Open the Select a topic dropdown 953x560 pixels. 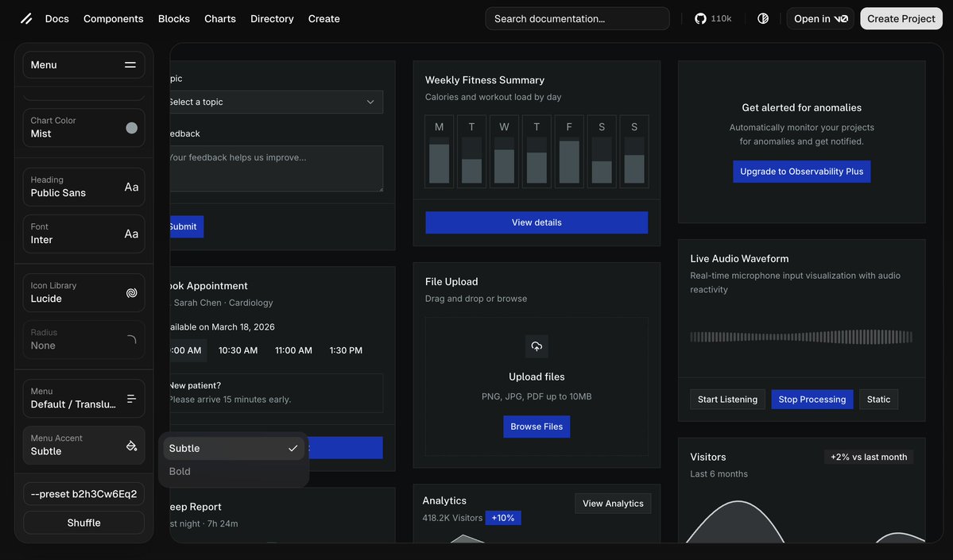[275, 102]
